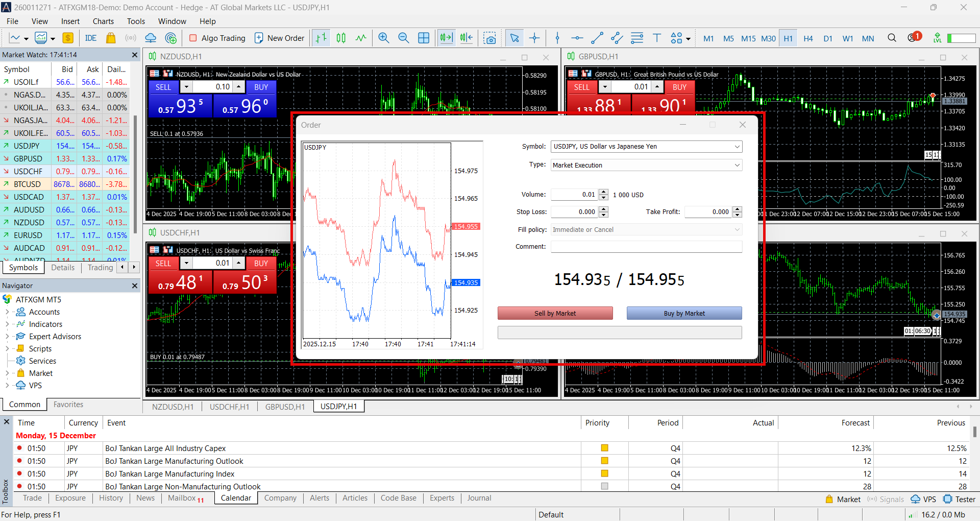This screenshot has width=980, height=521.
Task: Click SELL on the NZDUSD one-click panel
Action: pos(163,87)
